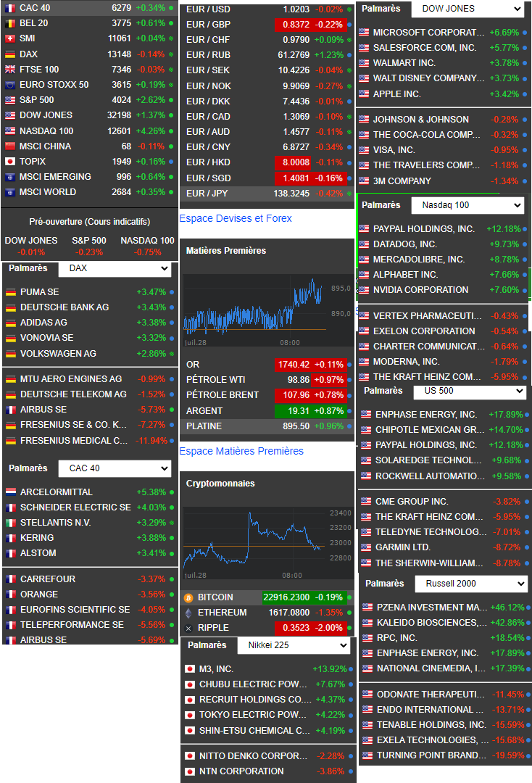Click the US flag beside ENPHASE ENERGY in US 500
This screenshot has height=783, width=532.
pos(366,415)
